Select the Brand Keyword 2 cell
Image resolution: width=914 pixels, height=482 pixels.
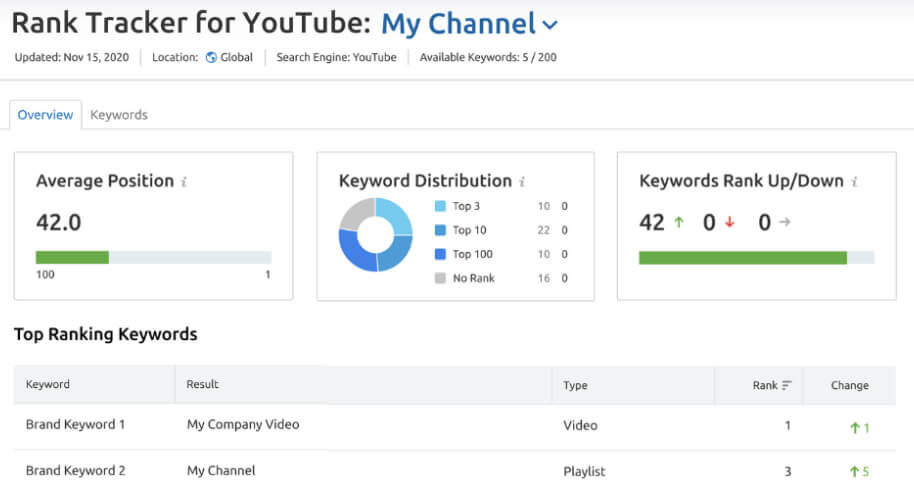[75, 470]
